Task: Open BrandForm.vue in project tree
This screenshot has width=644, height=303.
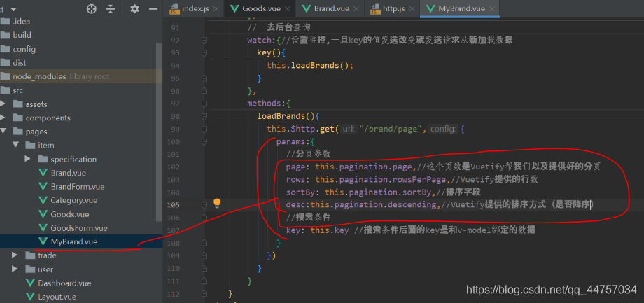Action: (x=78, y=186)
